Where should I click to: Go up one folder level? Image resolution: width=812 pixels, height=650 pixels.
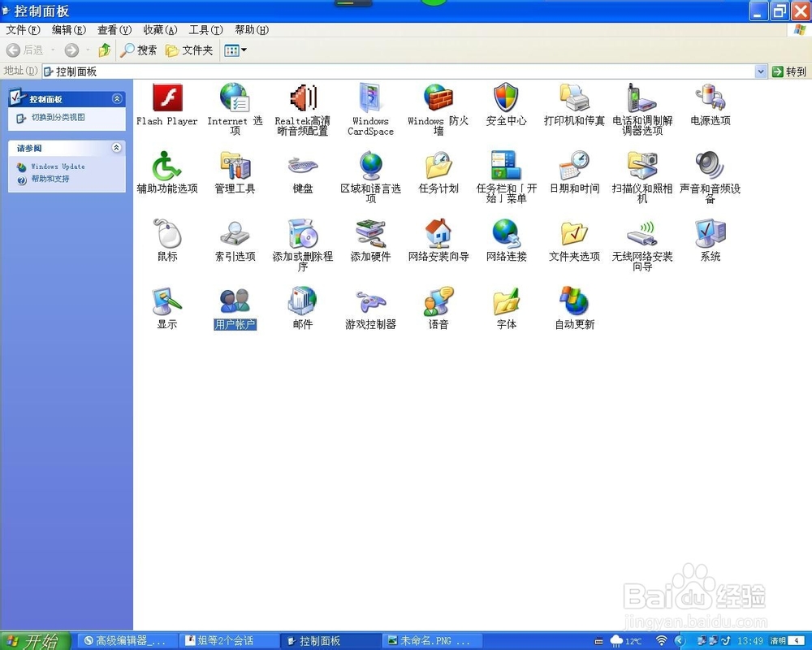(105, 50)
